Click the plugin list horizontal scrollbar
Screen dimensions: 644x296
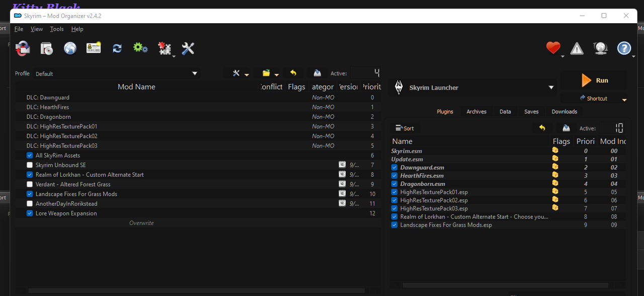(x=505, y=285)
